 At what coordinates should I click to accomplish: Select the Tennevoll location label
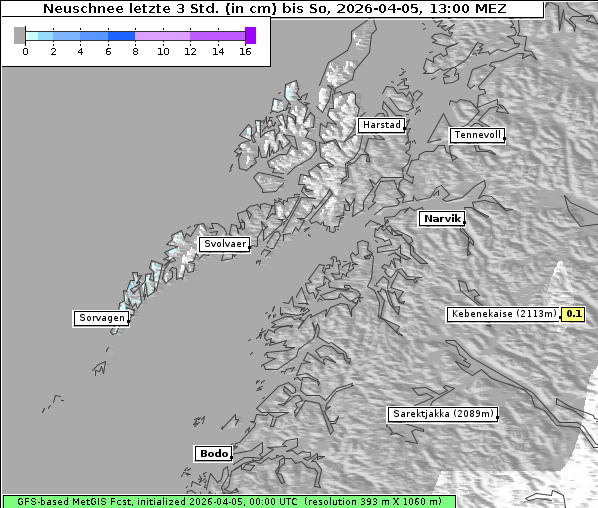tap(477, 135)
